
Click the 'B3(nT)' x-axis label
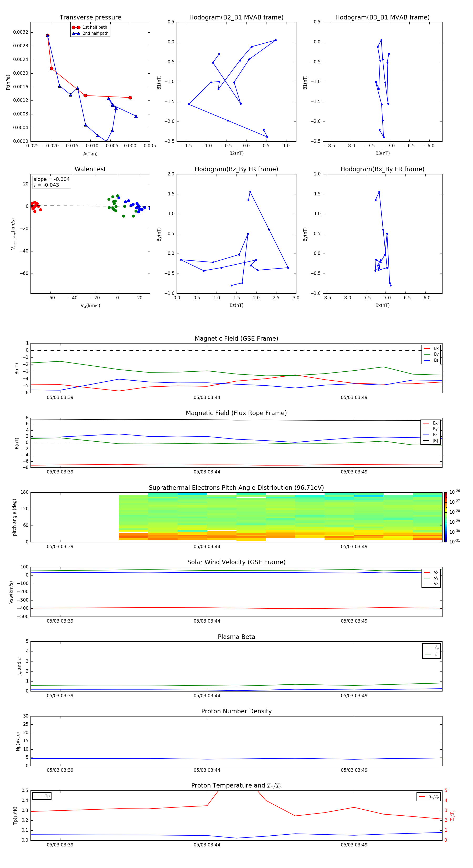tap(382, 153)
